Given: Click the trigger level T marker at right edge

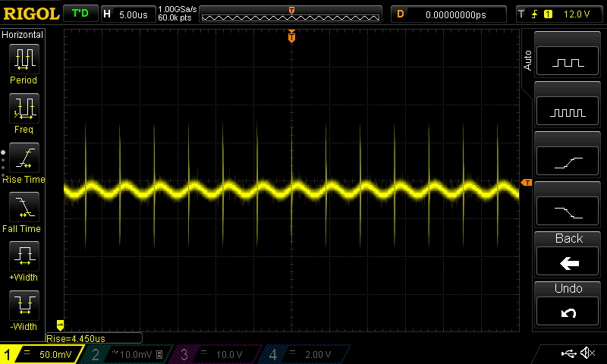Looking at the screenshot, I should pyautogui.click(x=527, y=182).
